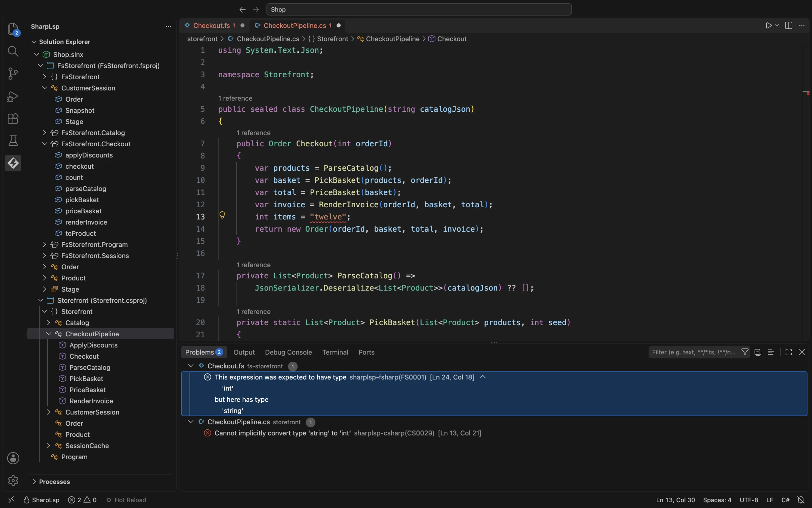Select the renderInvoice tree item

pos(86,222)
